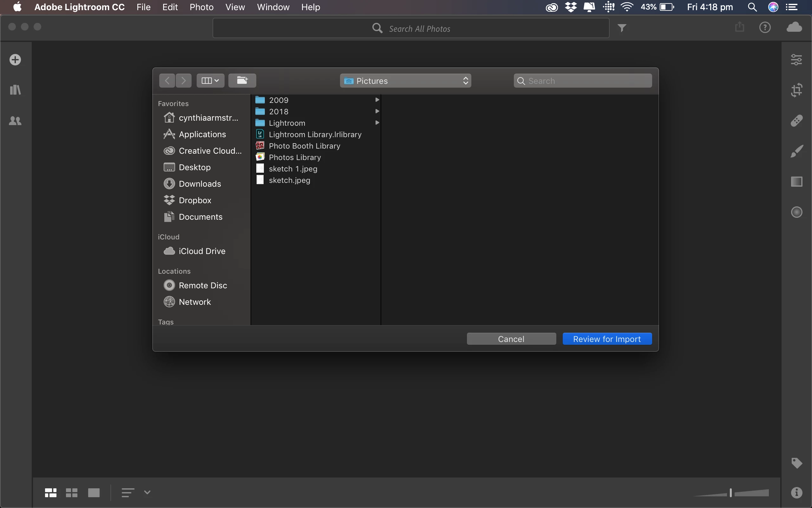Screen dimensions: 812x508
Task: Select the Healing Brush tool
Action: [796, 121]
